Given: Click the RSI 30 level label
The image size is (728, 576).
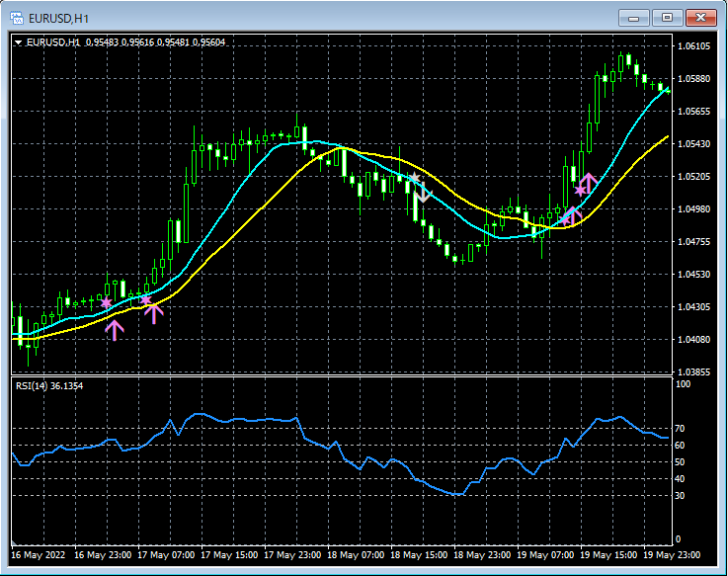Looking at the screenshot, I should [x=680, y=496].
